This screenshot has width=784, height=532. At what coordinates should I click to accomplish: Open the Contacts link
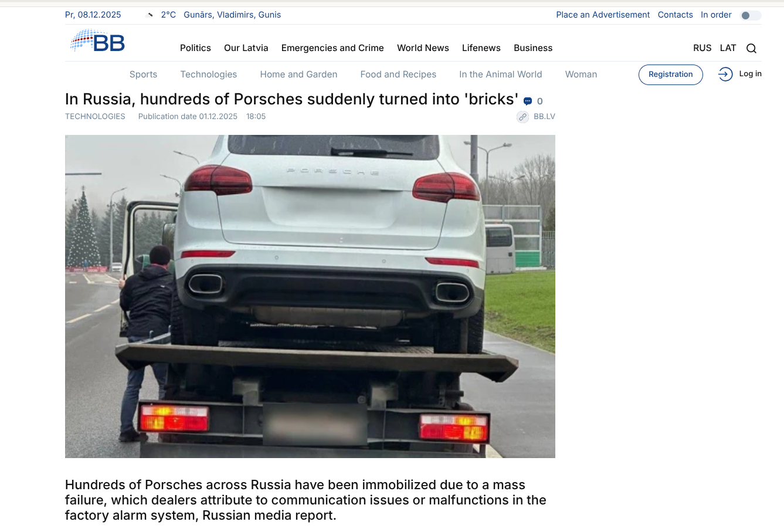675,15
